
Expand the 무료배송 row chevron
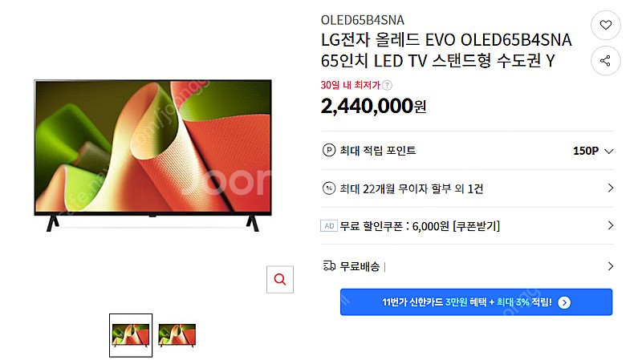611,266
